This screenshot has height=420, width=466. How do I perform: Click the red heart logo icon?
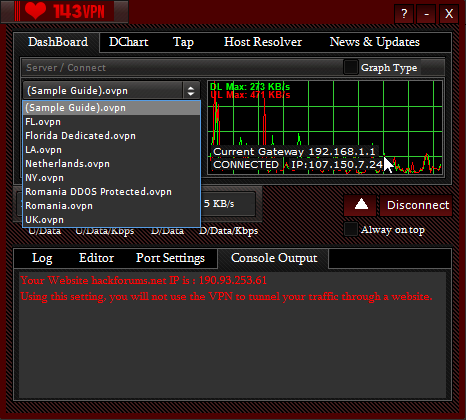click(x=35, y=11)
